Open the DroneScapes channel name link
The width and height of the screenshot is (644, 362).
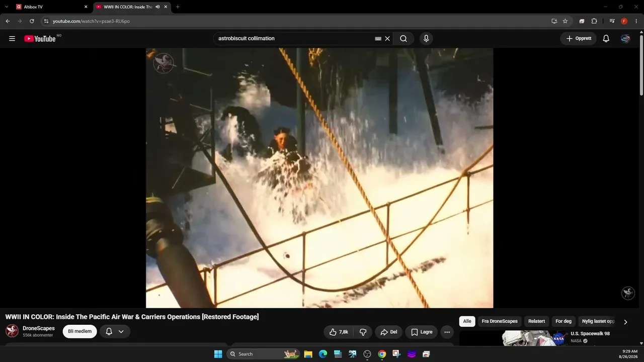39,328
